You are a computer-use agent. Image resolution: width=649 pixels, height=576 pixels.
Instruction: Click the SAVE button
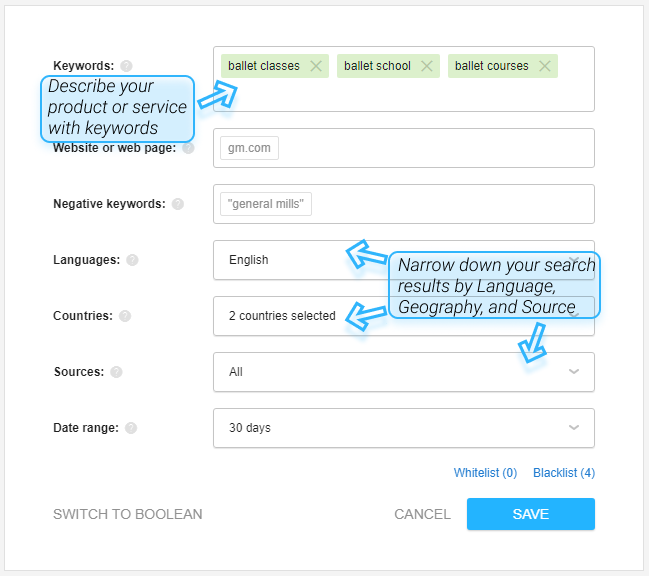(531, 514)
